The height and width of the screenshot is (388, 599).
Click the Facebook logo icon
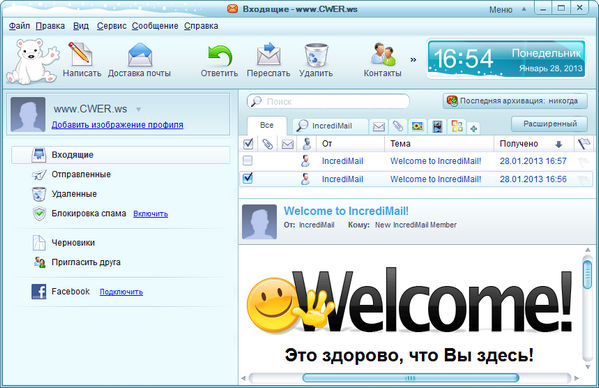(39, 292)
